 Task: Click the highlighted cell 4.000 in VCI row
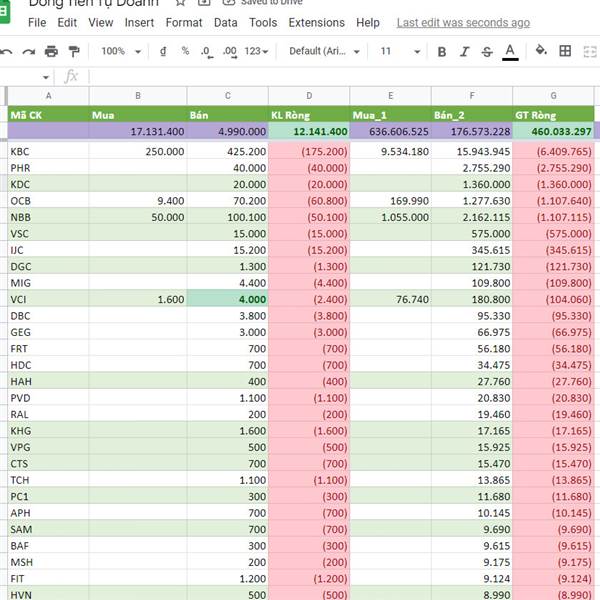click(x=228, y=299)
